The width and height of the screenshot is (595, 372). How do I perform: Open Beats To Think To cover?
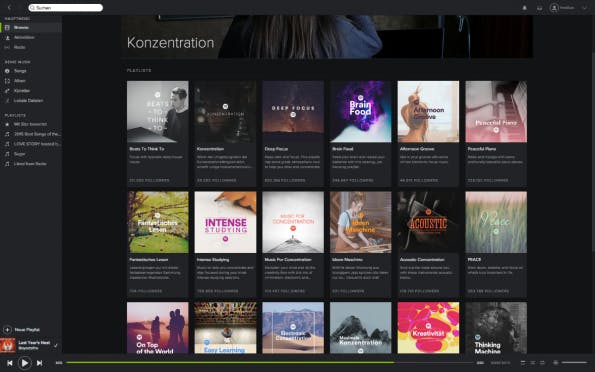pos(157,112)
